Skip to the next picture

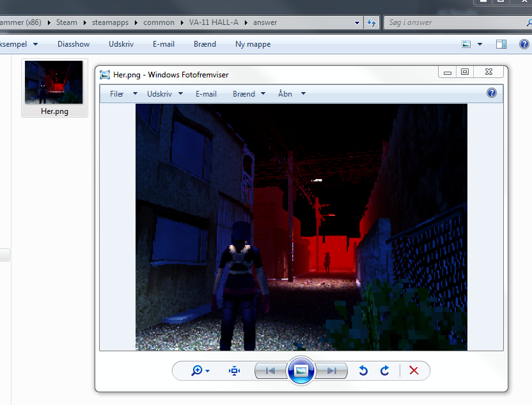tap(331, 370)
